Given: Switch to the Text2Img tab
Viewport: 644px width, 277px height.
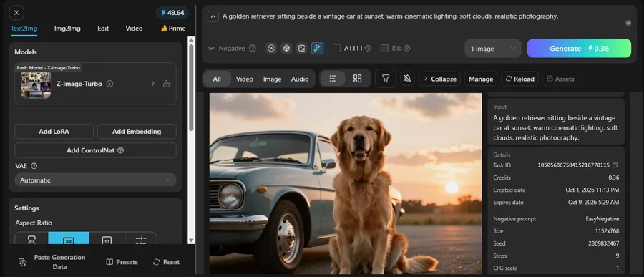Looking at the screenshot, I should (x=24, y=29).
